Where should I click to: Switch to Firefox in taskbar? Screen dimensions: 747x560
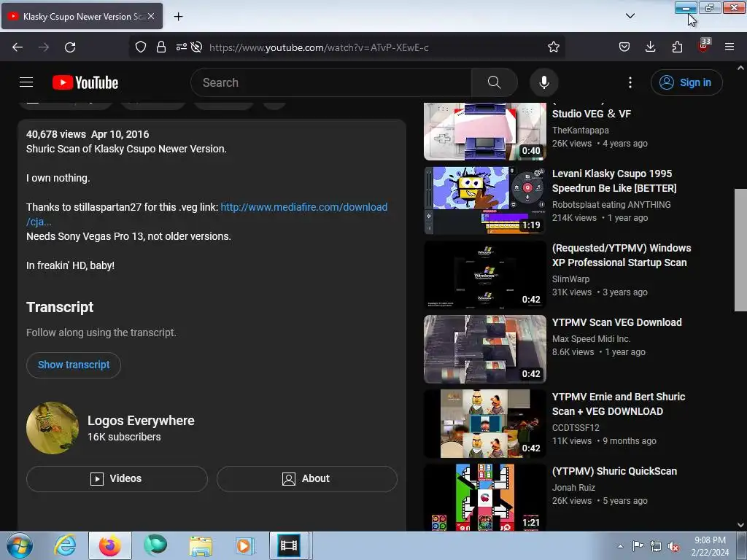110,545
